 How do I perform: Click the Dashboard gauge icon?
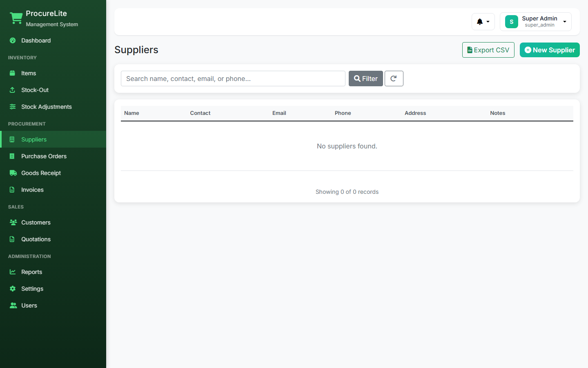(x=13, y=40)
